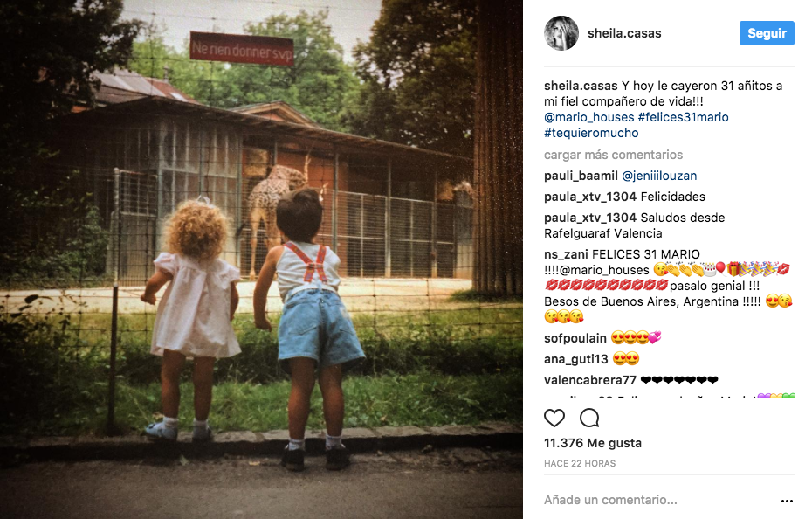Open ana_guti13 commenter profile
The image size is (812, 519).
tap(576, 359)
